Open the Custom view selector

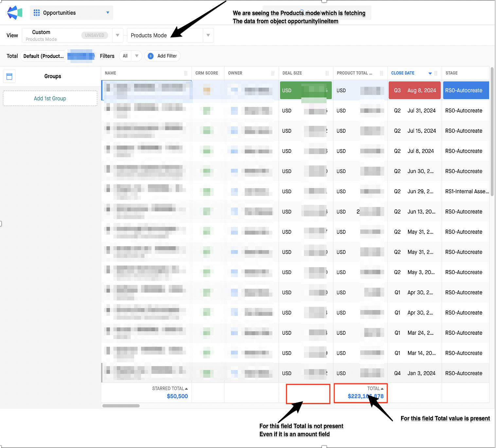click(67, 35)
